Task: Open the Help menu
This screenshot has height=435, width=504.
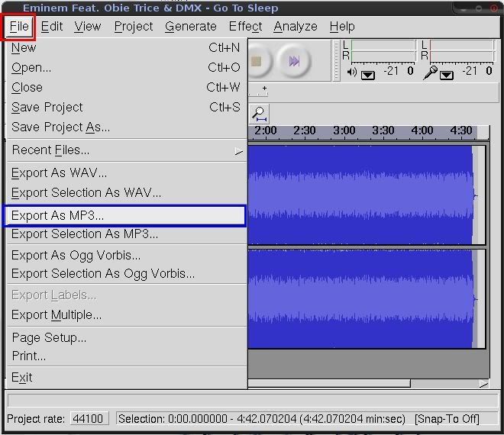Action: (x=342, y=27)
